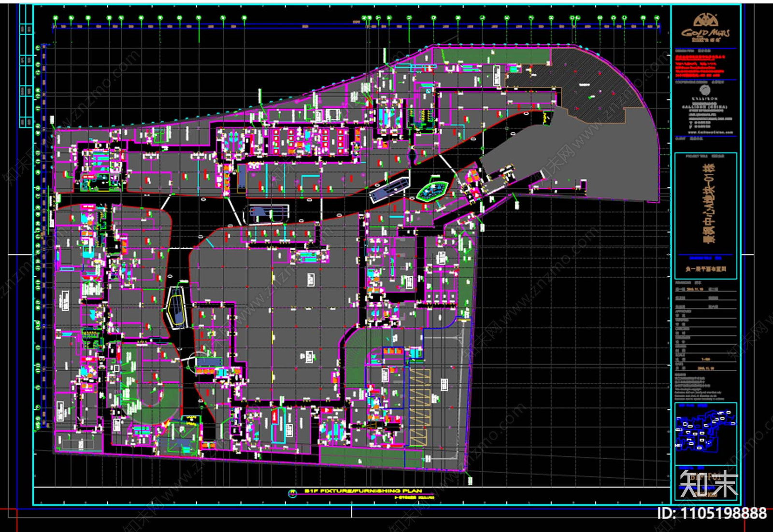This screenshot has height=532, width=773.
Task: Click the circular section marker beside plan title
Action: (x=292, y=493)
